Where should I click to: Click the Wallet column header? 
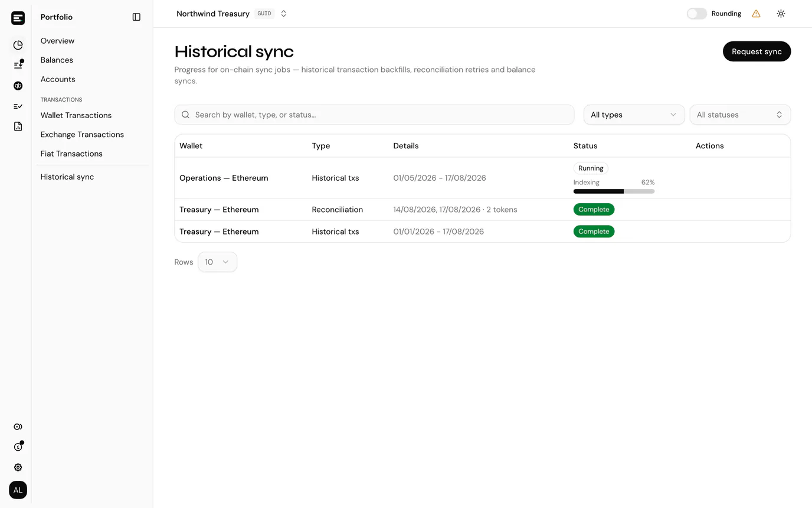coord(191,146)
